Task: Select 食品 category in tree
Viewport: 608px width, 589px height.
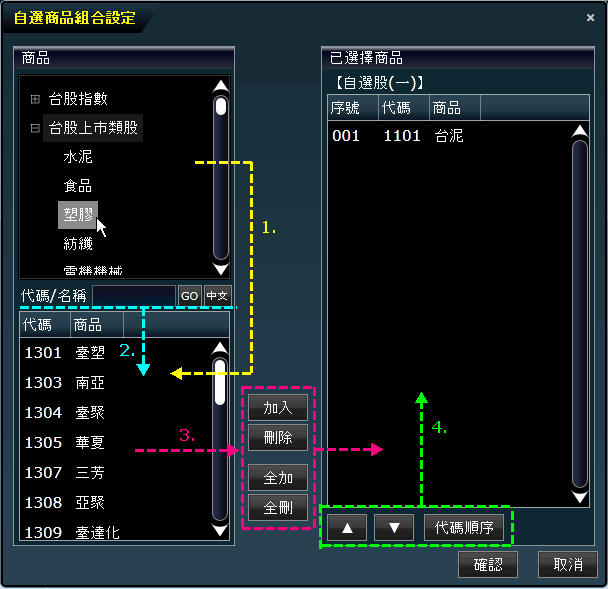Action: coord(78,186)
